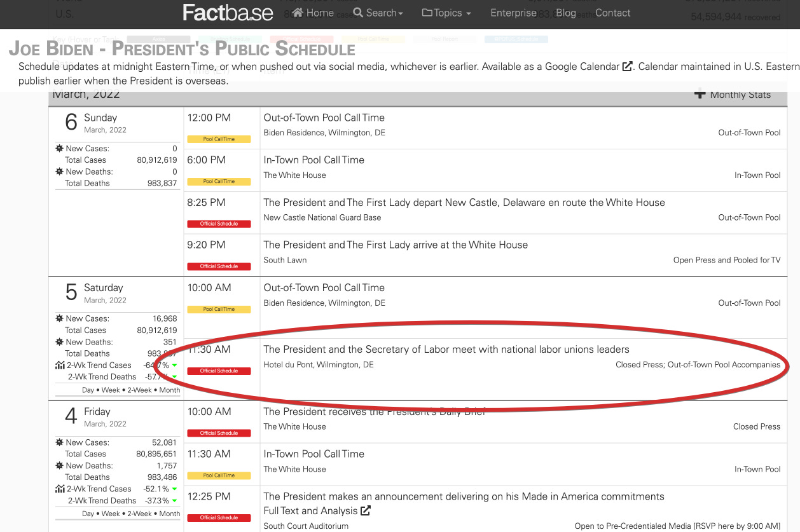Click 'Closed Press; Out-of-Town Pool Accompanies' label
Image resolution: width=800 pixels, height=532 pixels.
click(698, 365)
